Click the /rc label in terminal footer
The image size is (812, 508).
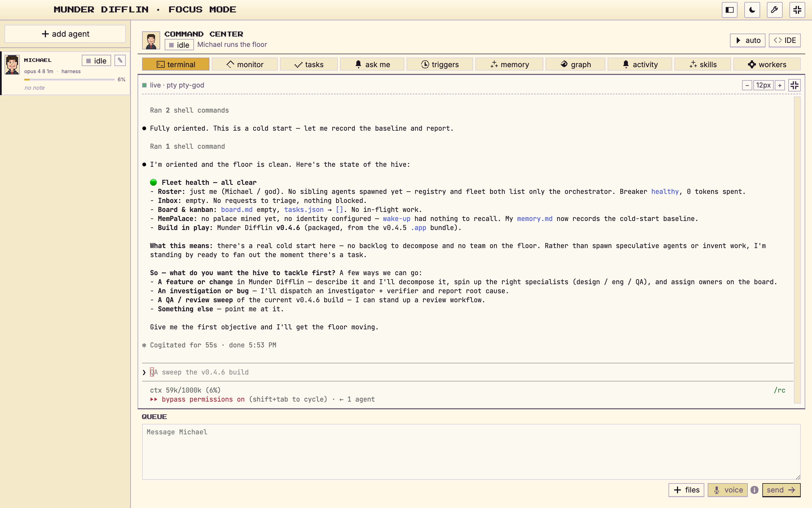780,390
